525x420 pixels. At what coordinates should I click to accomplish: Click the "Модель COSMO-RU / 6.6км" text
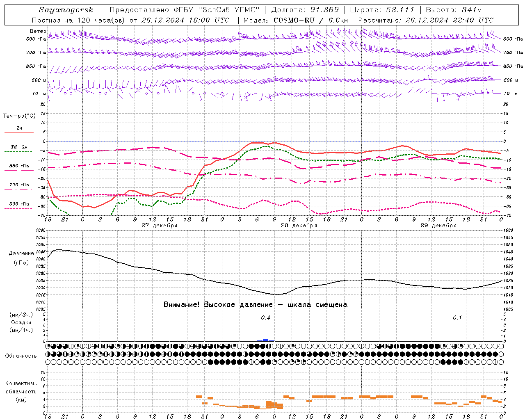coord(295,20)
